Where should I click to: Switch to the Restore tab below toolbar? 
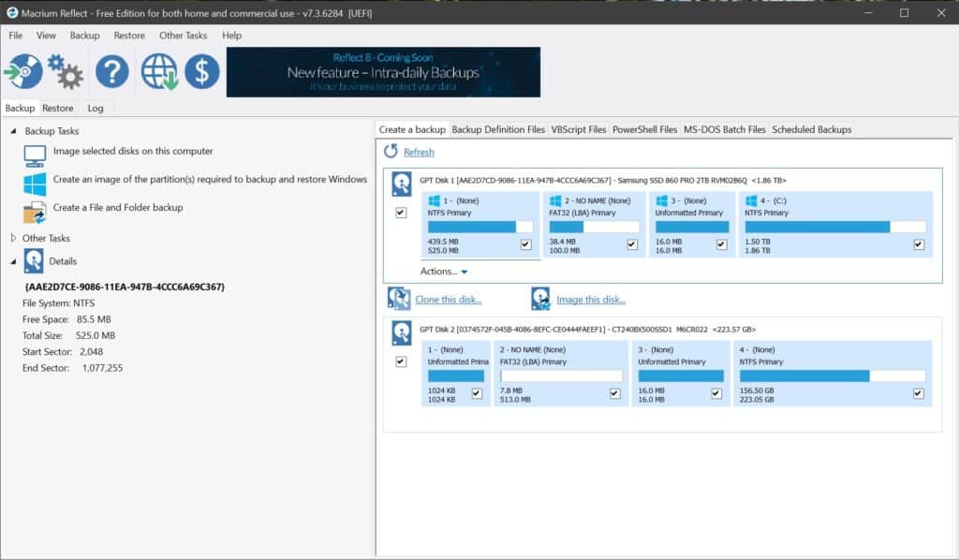pyautogui.click(x=57, y=109)
